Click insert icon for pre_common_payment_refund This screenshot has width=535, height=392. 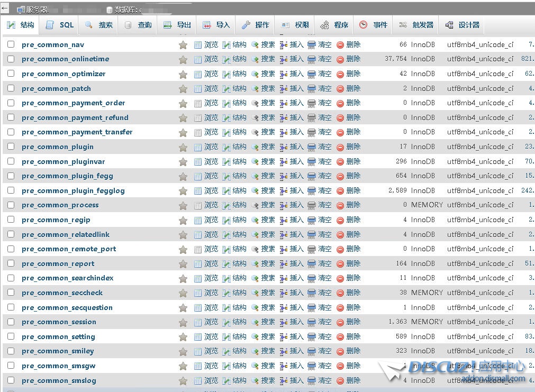pos(283,117)
